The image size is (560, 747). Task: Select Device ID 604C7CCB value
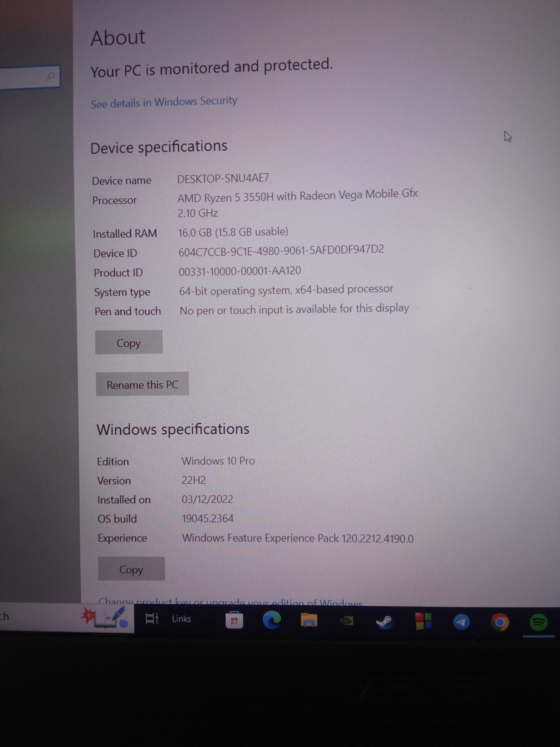tap(281, 250)
